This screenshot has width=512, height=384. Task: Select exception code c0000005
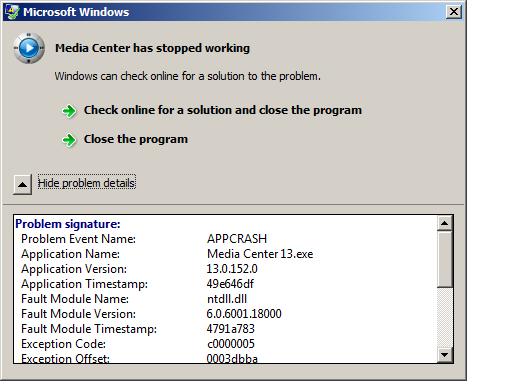[231, 344]
